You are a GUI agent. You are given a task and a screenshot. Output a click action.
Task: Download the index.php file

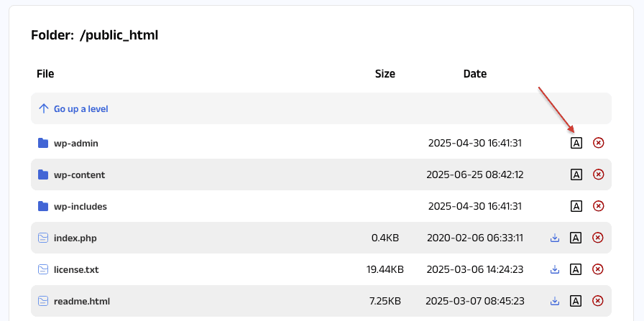[x=555, y=238]
